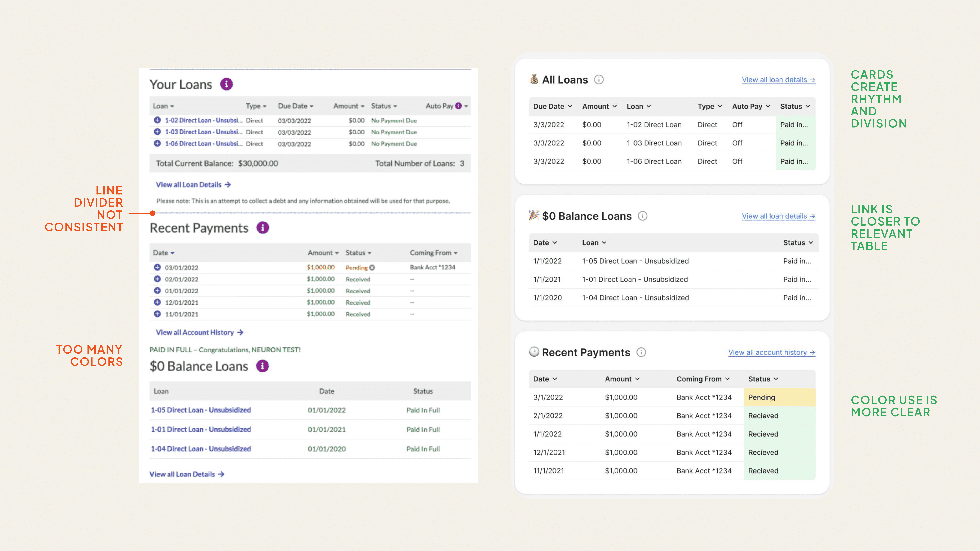This screenshot has width=980, height=551.
Task: Open 1-05 Direct Loan - Unsubsidized link
Action: [201, 410]
